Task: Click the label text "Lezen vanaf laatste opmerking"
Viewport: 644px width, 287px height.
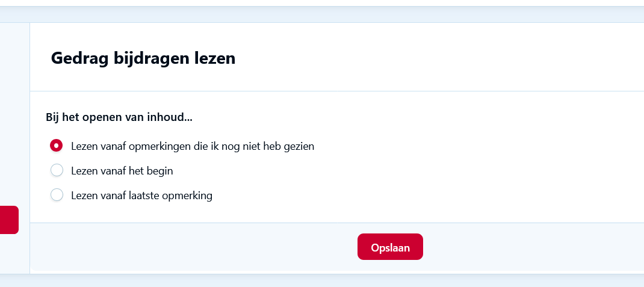Action: click(x=141, y=196)
